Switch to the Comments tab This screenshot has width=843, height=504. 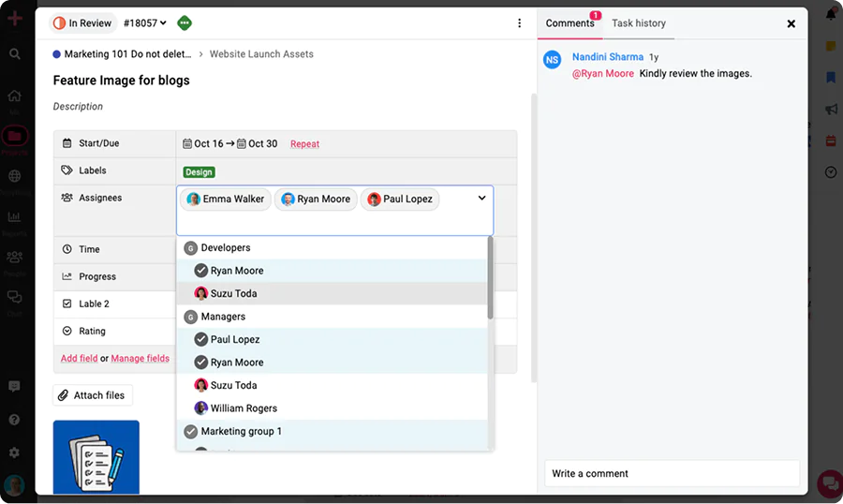point(569,23)
